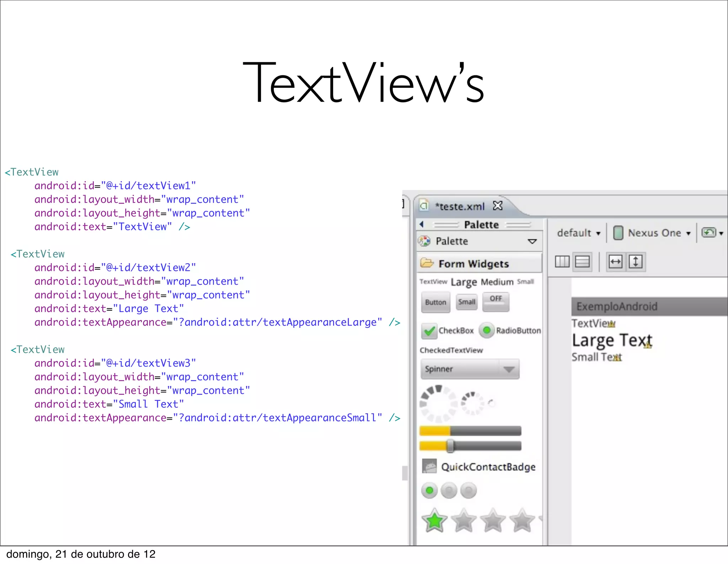Toggle fill height arrows icon
Screen dimensions: 728x564
click(x=636, y=262)
